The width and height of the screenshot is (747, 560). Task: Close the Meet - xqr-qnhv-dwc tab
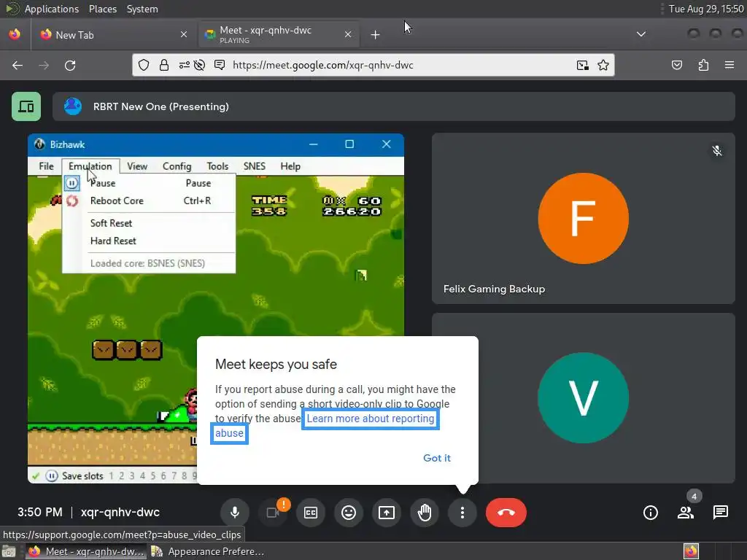click(348, 35)
